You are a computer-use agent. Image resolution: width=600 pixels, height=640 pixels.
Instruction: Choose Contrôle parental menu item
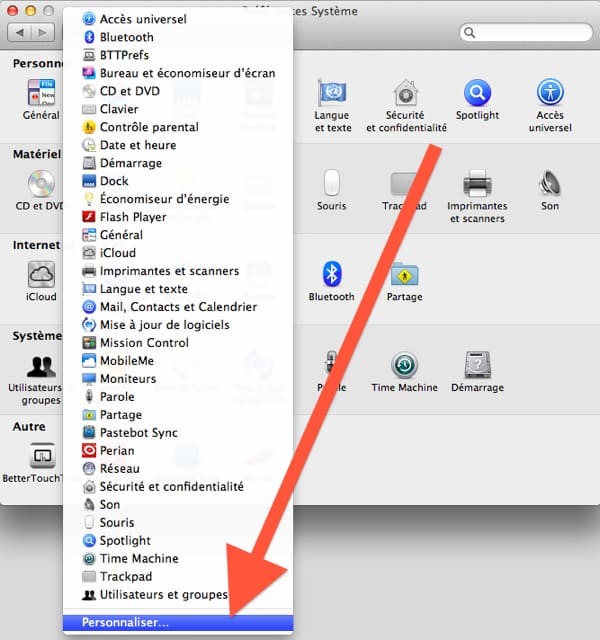(178, 127)
